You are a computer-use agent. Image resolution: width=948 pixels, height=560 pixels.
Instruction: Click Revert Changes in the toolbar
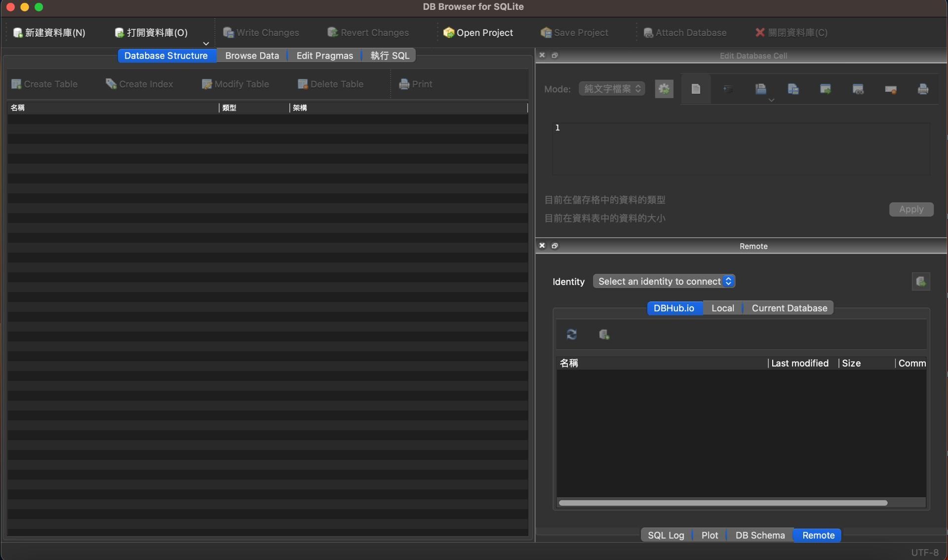(x=368, y=33)
